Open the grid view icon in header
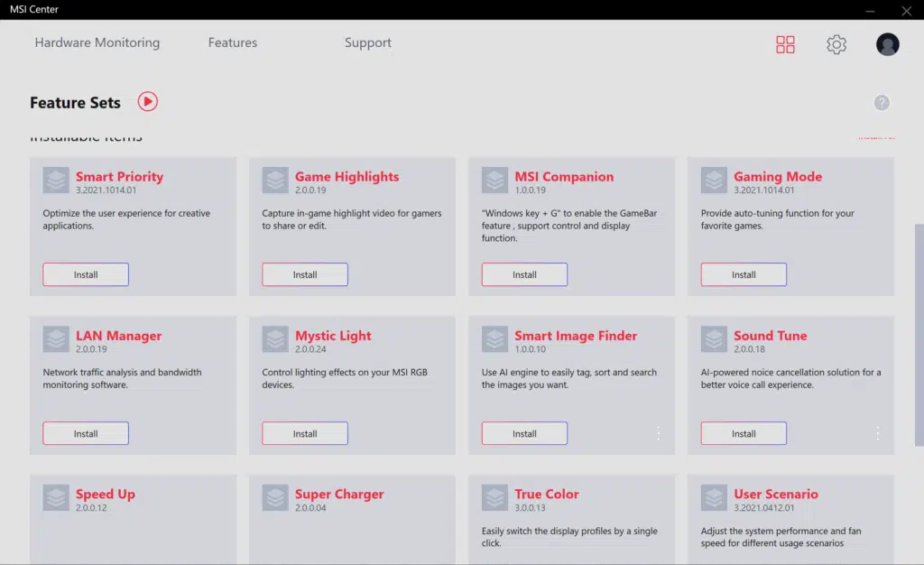 785,44
